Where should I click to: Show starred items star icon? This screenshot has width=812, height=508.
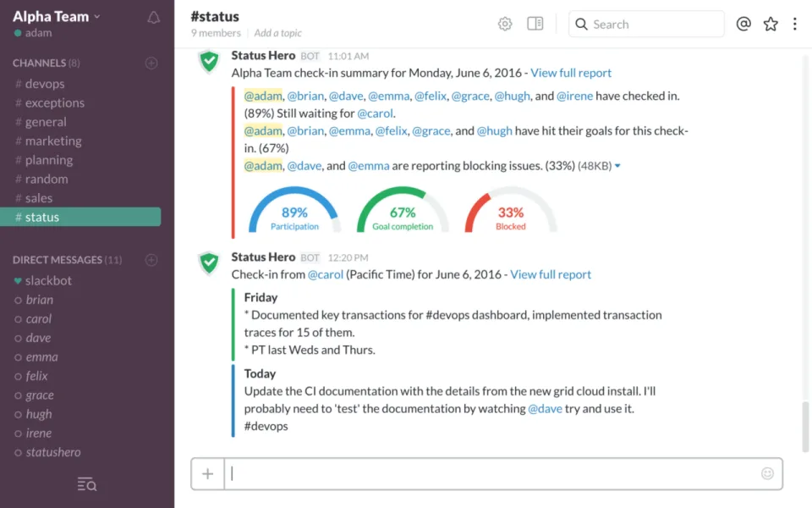point(771,24)
